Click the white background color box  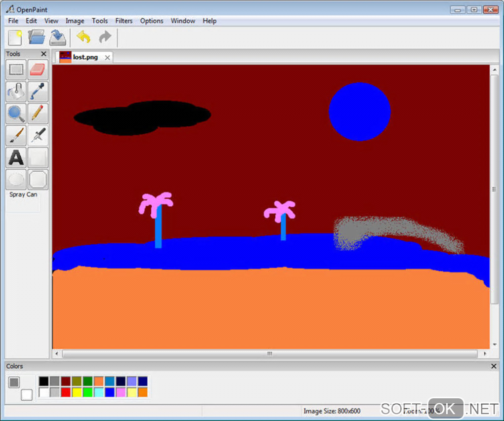point(27,395)
